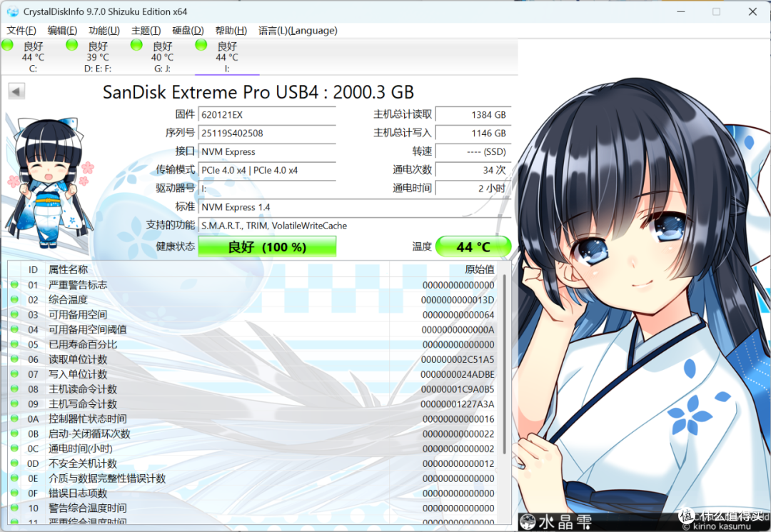
Task: Click the green status orb for I:
Action: point(201,45)
